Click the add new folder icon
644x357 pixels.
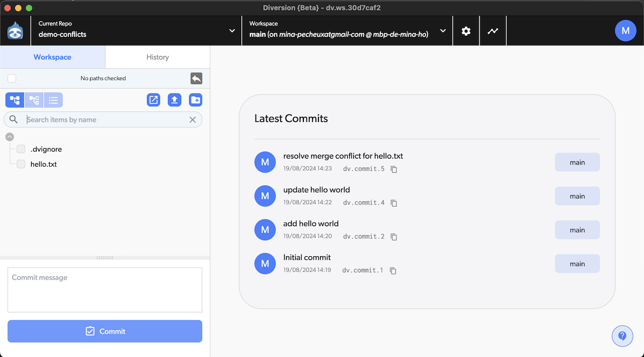195,100
